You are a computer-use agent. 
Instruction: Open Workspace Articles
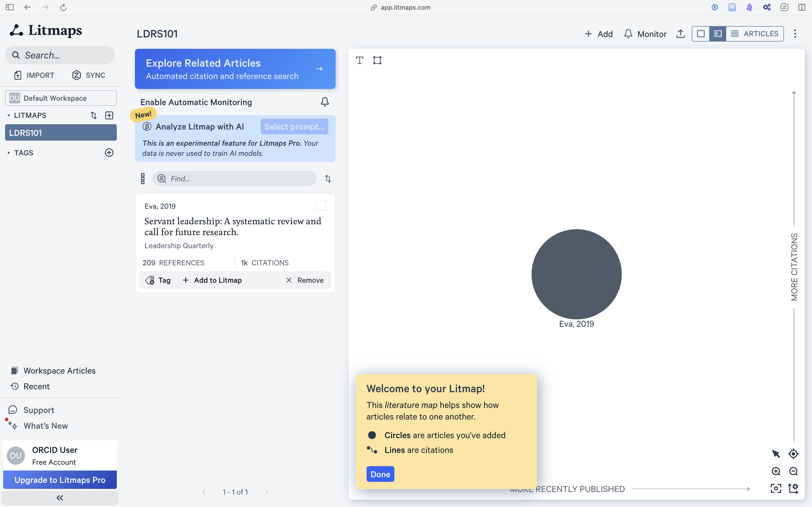(53, 370)
